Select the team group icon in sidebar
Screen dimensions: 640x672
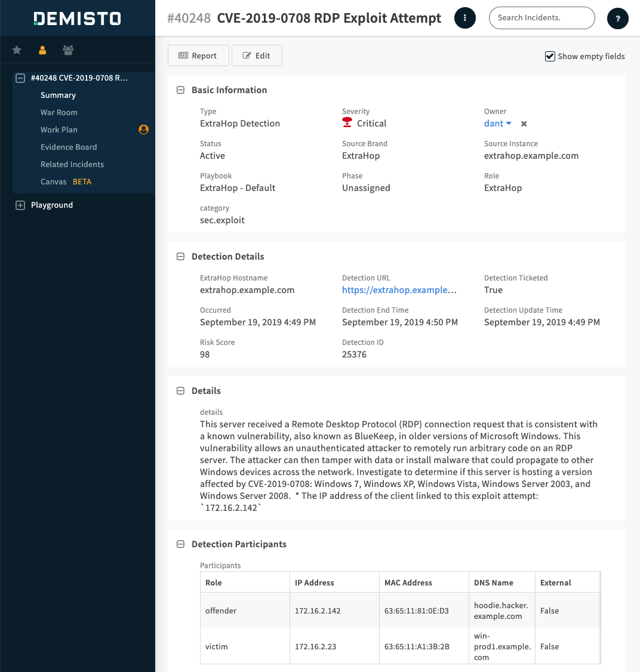click(x=68, y=50)
